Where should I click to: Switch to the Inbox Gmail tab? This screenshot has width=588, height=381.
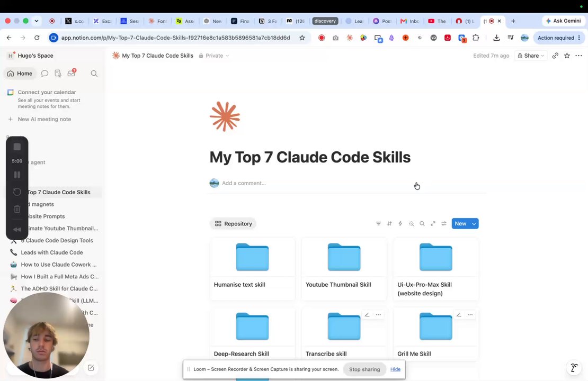click(409, 21)
